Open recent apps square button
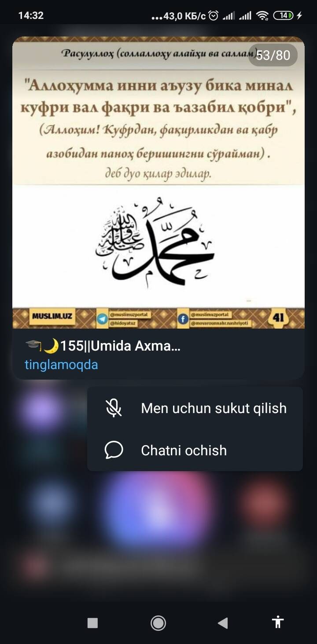 [x=92, y=622]
